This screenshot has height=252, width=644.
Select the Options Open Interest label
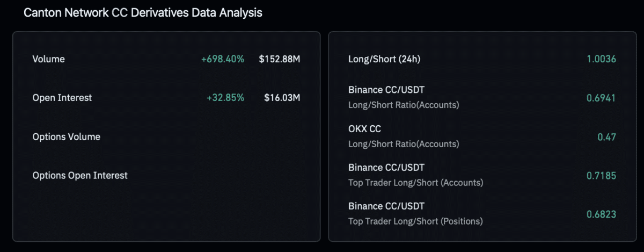coord(80,176)
